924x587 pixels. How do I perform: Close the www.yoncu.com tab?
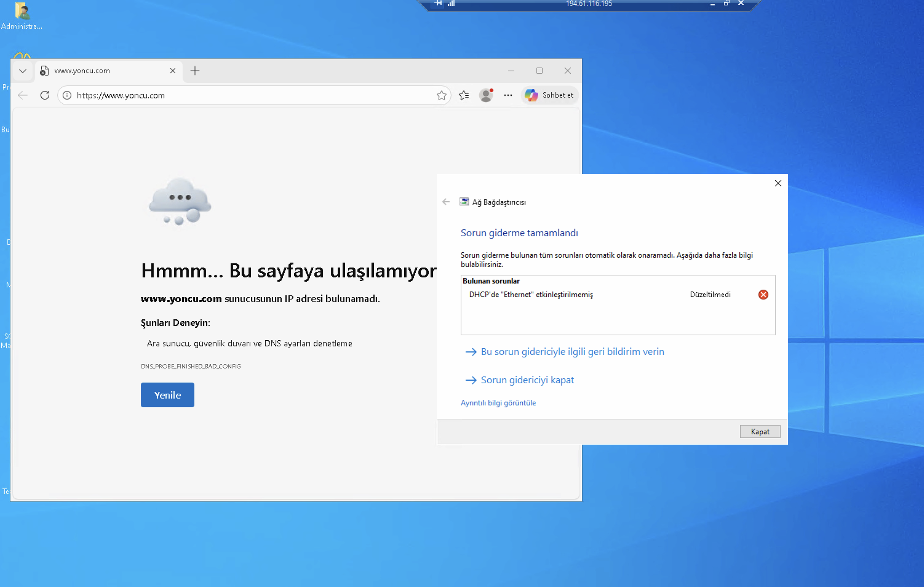(172, 71)
